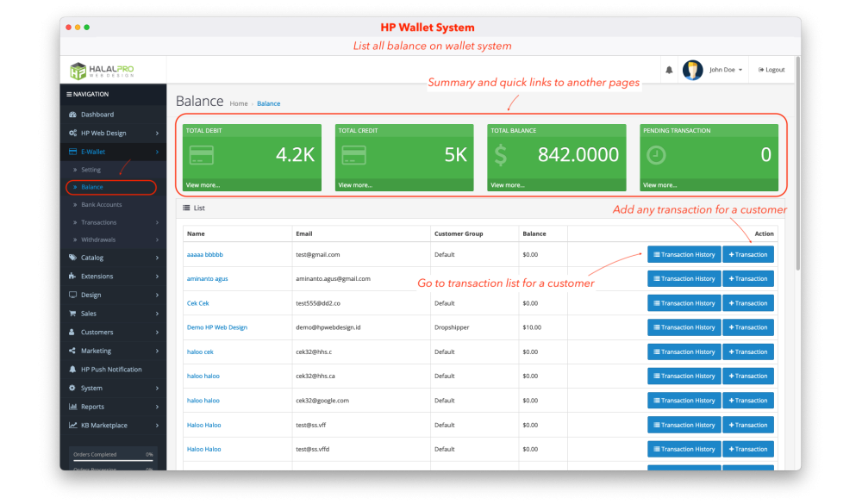Open the Bank Accounts submenu item
This screenshot has height=504, width=862.
pos(102,205)
